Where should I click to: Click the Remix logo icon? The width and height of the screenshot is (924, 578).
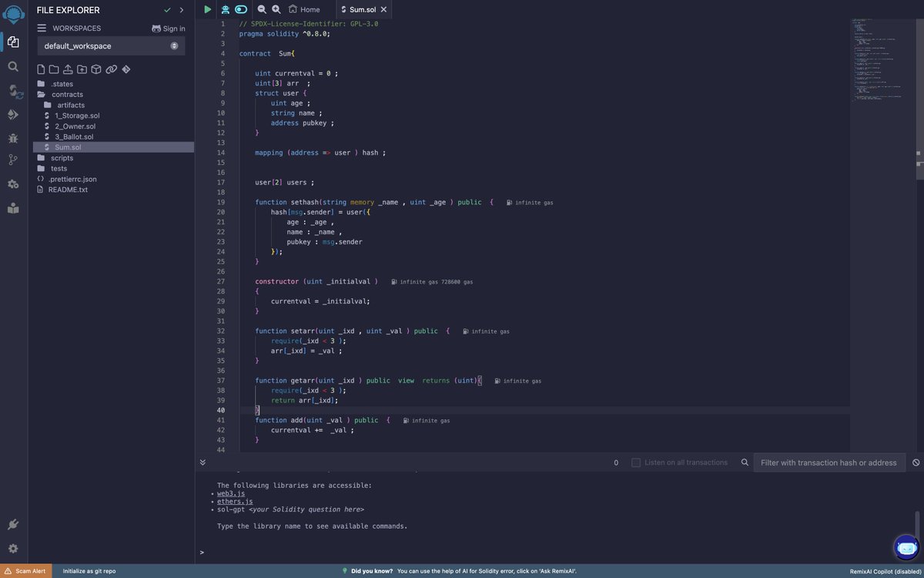(14, 14)
